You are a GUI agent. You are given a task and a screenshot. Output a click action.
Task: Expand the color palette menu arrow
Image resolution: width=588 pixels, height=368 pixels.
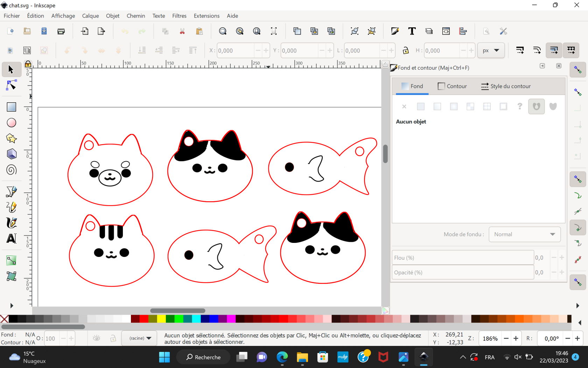(x=580, y=323)
